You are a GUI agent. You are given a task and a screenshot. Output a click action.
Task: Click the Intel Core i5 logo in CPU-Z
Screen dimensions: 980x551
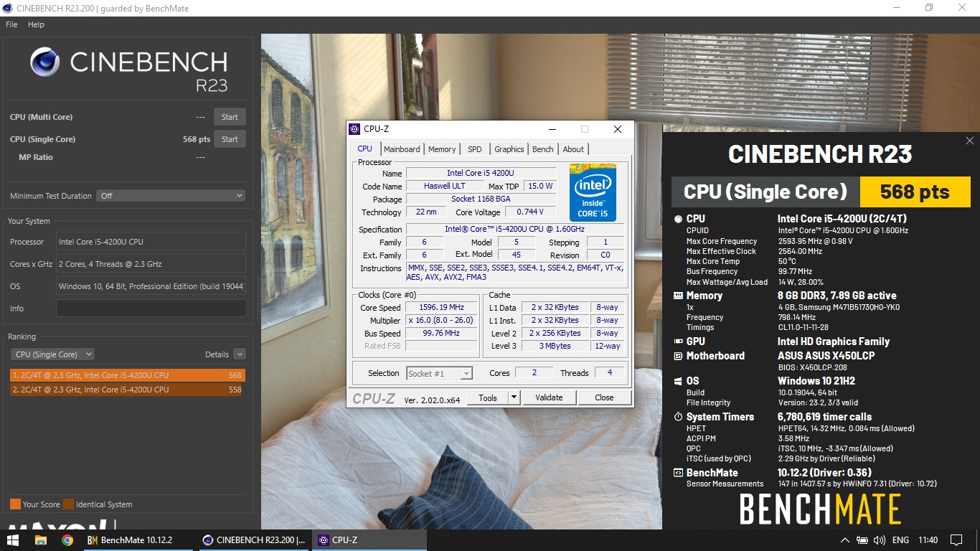(593, 192)
